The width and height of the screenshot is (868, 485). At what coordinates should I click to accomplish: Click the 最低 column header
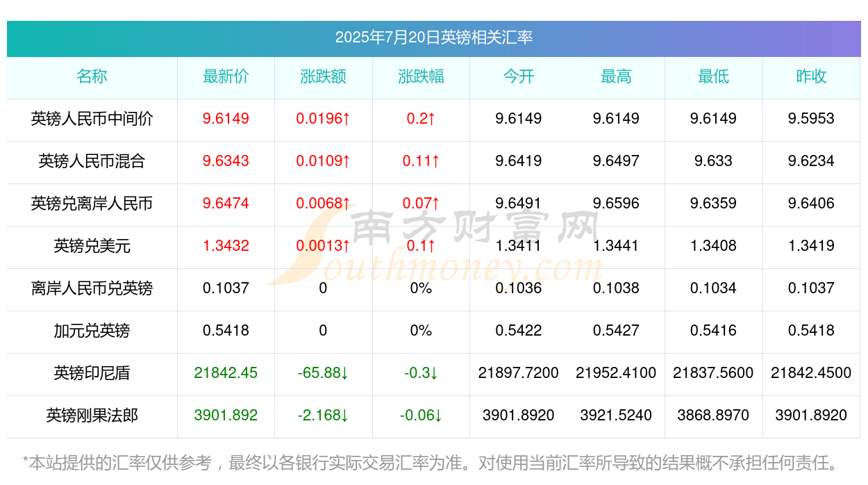point(713,76)
